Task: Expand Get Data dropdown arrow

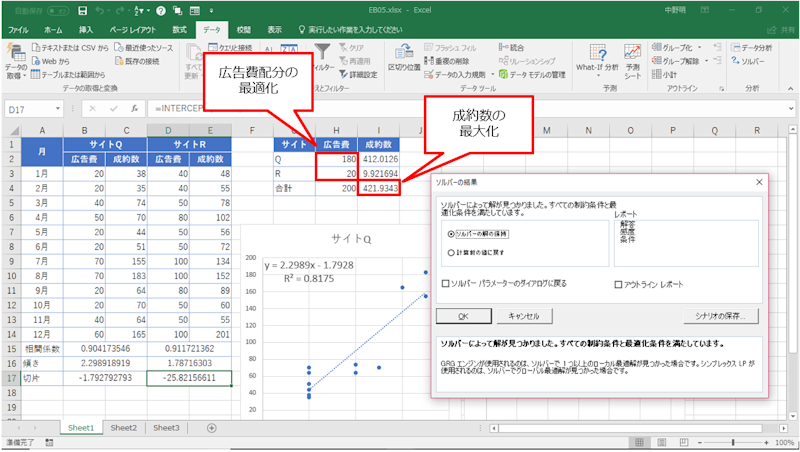Action: (24, 76)
